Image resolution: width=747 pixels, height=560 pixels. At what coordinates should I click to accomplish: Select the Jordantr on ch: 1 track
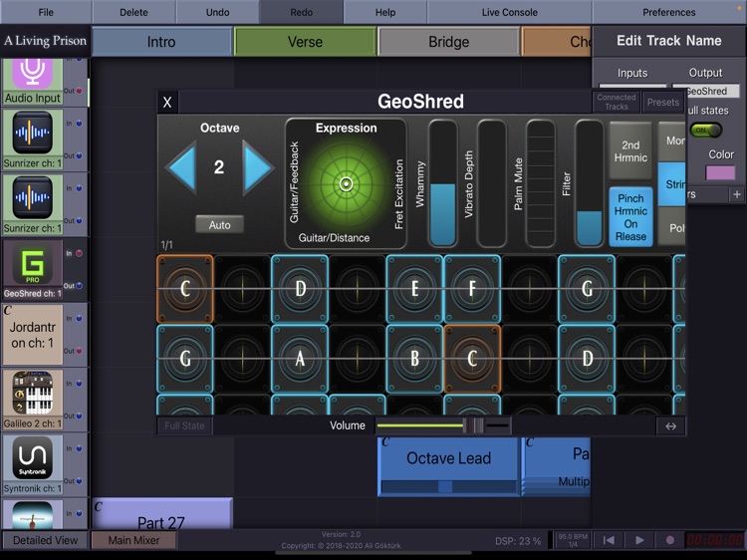(33, 335)
